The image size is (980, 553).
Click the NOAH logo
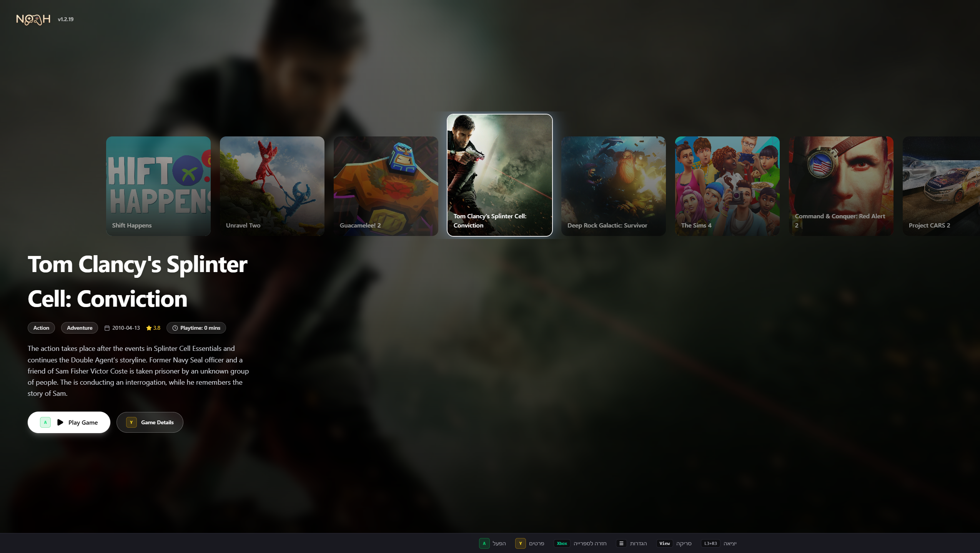[x=33, y=19]
